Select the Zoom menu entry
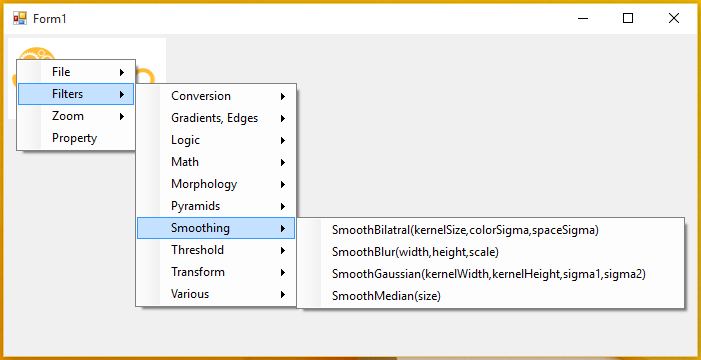The height and width of the screenshot is (360, 701). click(x=76, y=116)
